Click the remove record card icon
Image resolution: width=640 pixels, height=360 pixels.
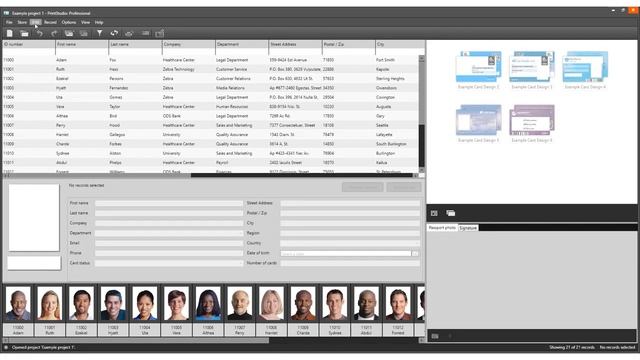[84, 33]
